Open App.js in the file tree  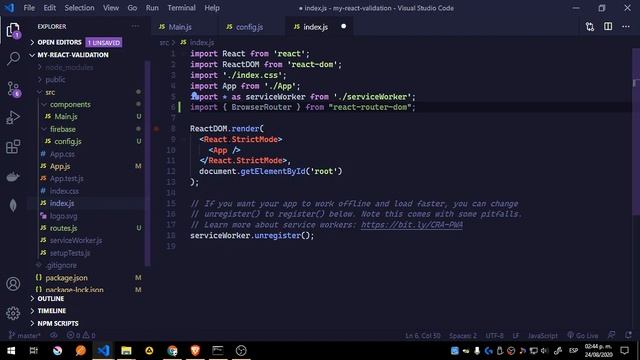[60, 166]
